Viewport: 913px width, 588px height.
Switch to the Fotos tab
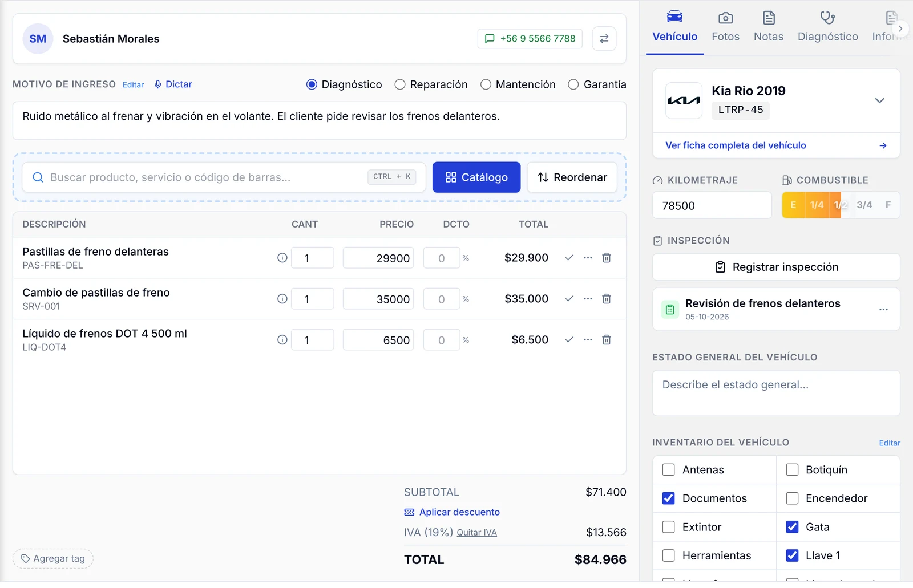click(725, 27)
